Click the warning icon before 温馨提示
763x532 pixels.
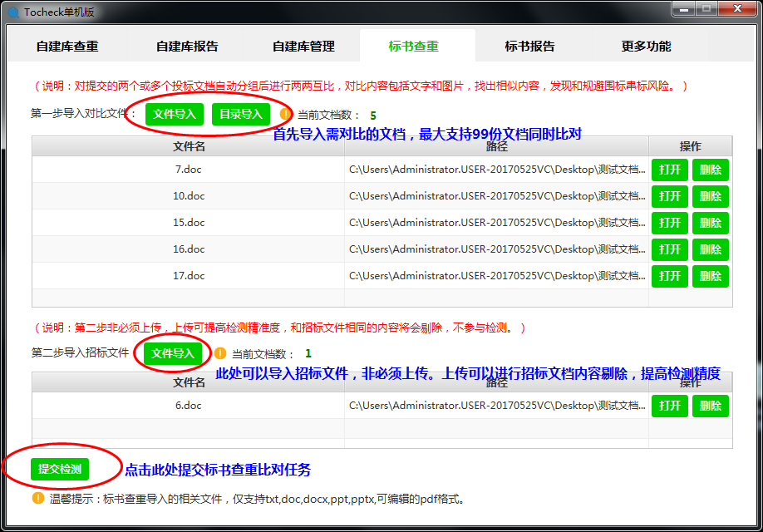[x=38, y=499]
